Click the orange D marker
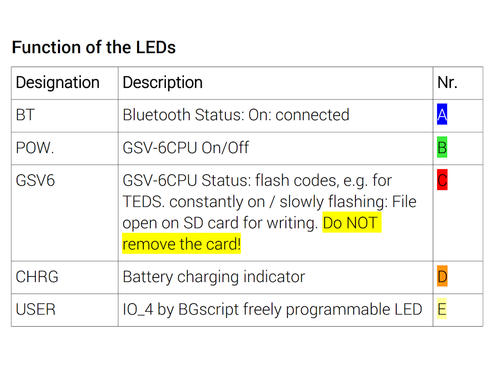 click(x=442, y=276)
